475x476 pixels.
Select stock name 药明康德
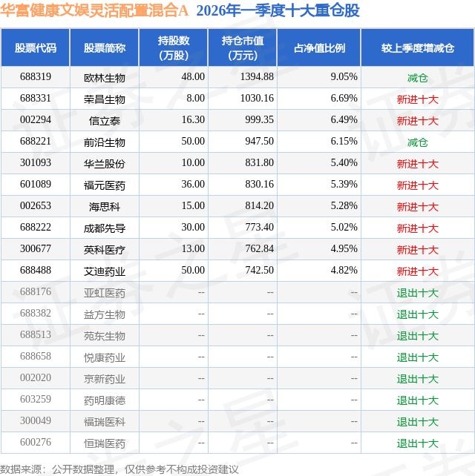tap(105, 401)
